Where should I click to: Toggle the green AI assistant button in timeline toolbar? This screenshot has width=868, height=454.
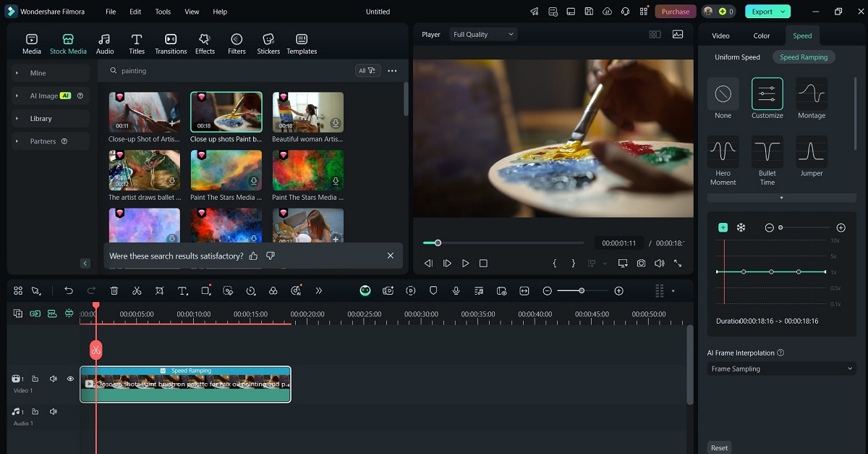[366, 290]
